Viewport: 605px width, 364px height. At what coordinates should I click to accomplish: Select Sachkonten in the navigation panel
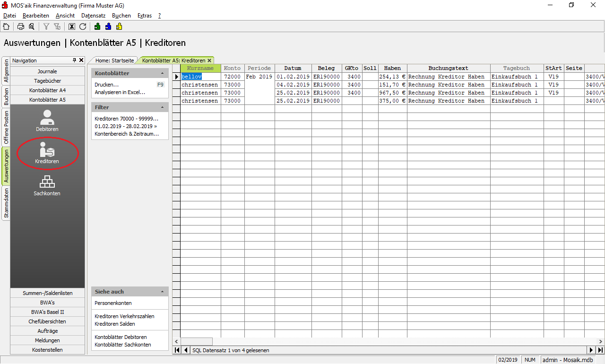point(47,185)
